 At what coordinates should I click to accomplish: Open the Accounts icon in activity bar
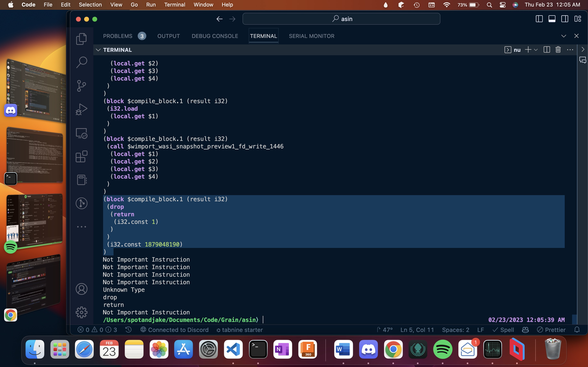coord(81,289)
